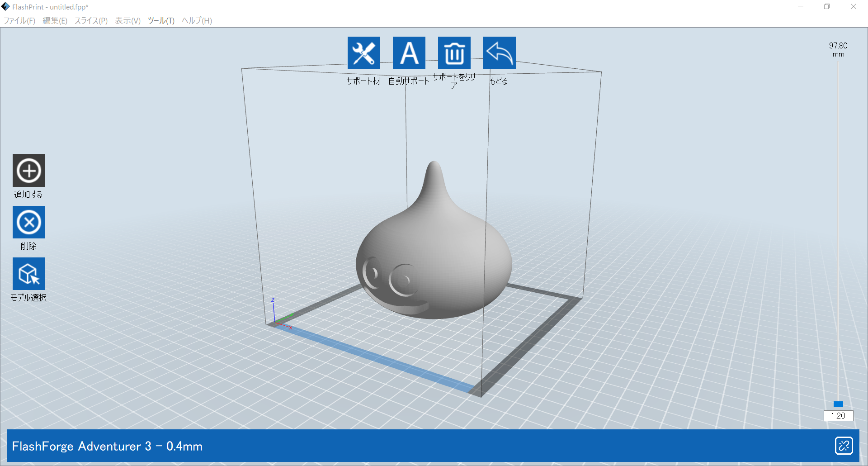Click the FlashPrint app logo icon

[x=5, y=6]
